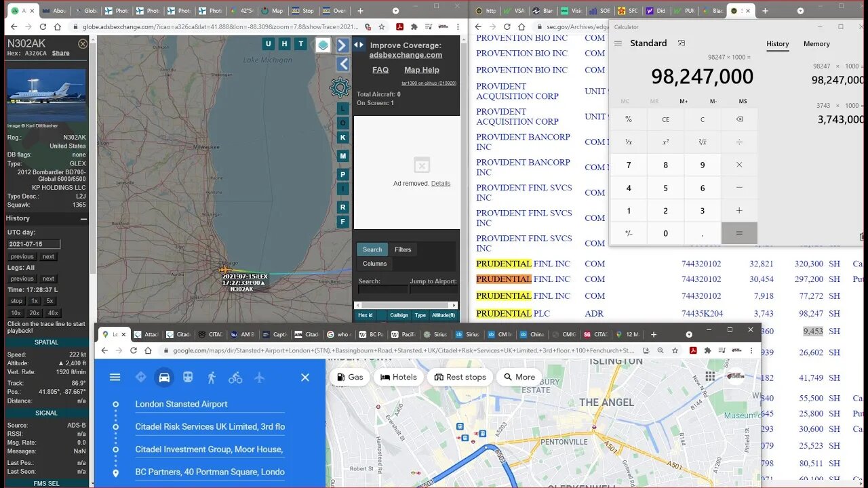Click the double-arrow sidebar width toggle
Image resolution: width=868 pixels, height=488 pixels.
pyautogui.click(x=359, y=45)
